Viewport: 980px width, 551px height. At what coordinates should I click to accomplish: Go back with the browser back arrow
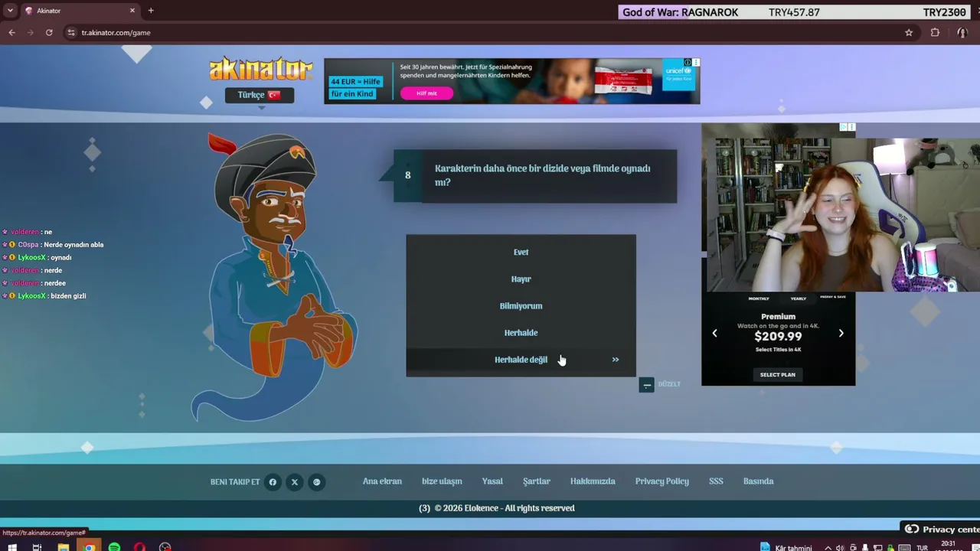click(x=11, y=33)
